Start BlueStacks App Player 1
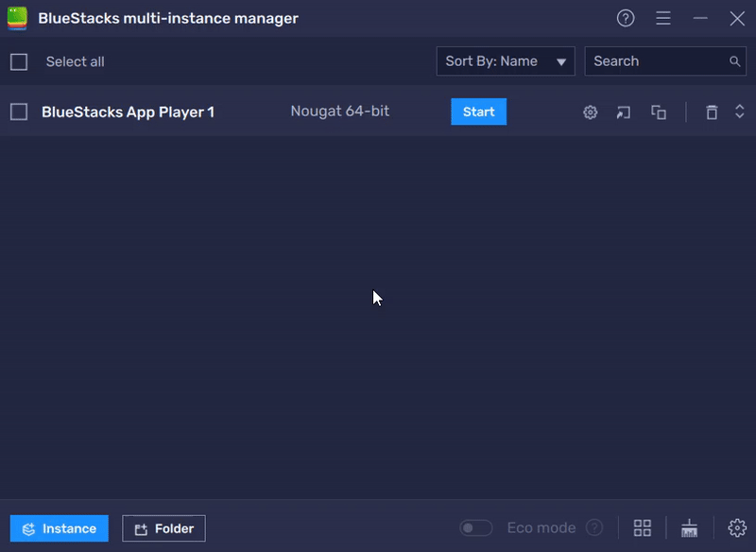This screenshot has width=756, height=552. (x=478, y=112)
